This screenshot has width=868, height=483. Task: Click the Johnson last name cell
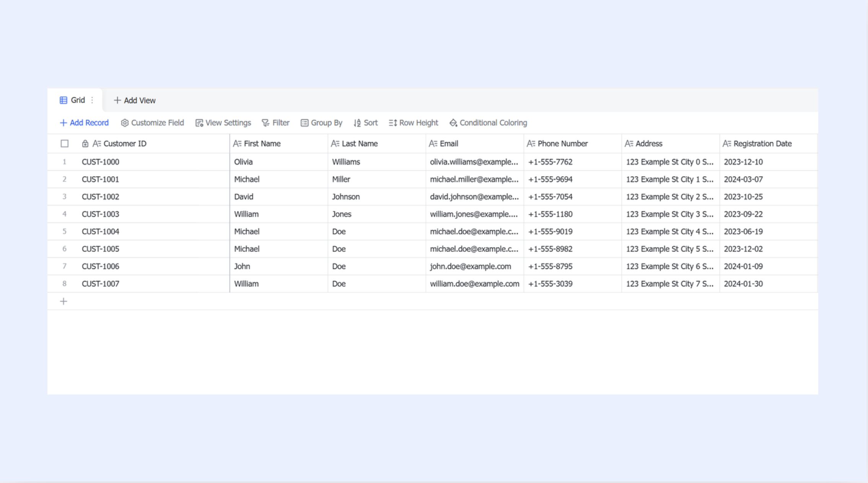(x=377, y=197)
